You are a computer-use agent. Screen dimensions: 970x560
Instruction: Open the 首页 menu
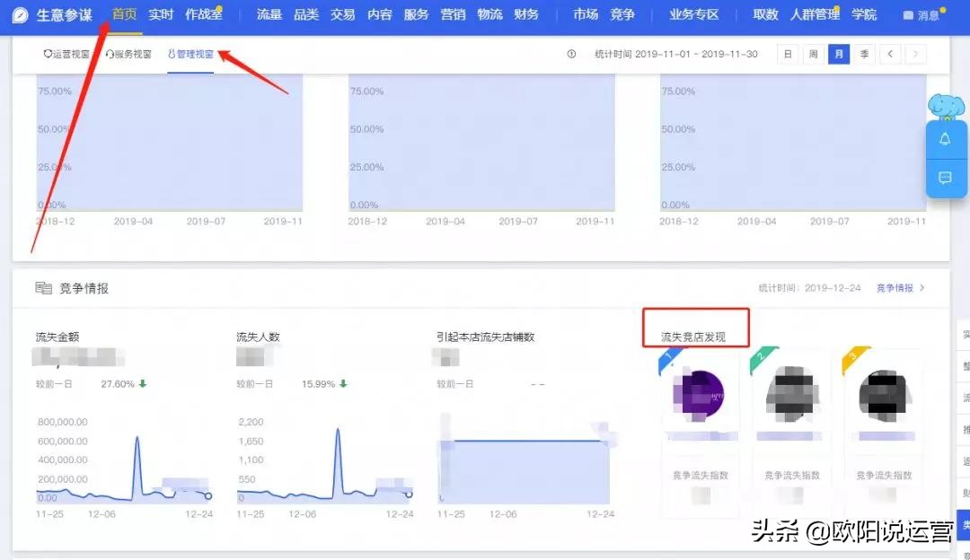[124, 14]
